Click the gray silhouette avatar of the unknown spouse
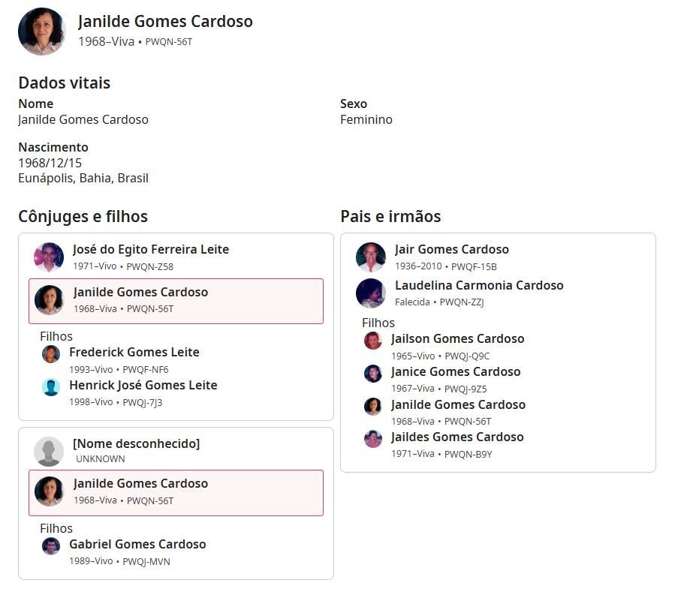Screen dimensions: 675x616 point(49,451)
